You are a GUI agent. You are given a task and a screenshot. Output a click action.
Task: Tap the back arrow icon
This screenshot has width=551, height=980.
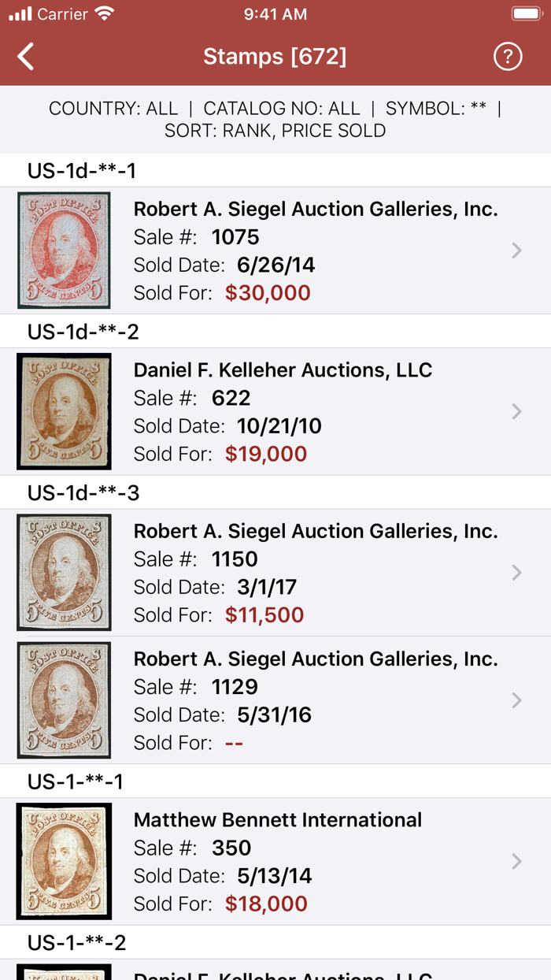(26, 57)
